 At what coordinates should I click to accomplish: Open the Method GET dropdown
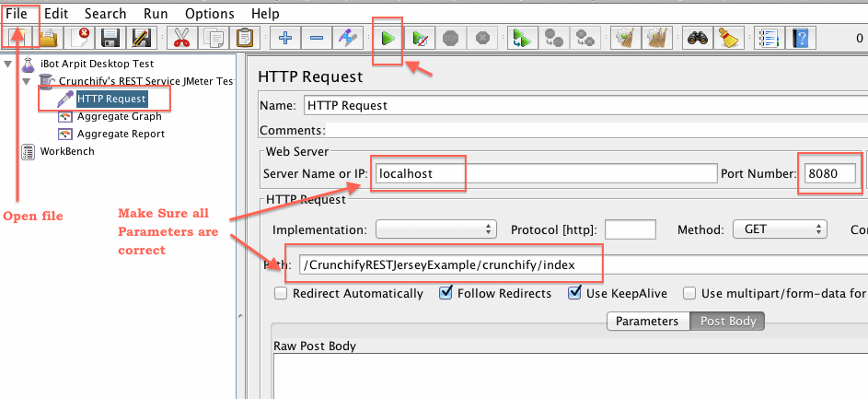(778, 229)
